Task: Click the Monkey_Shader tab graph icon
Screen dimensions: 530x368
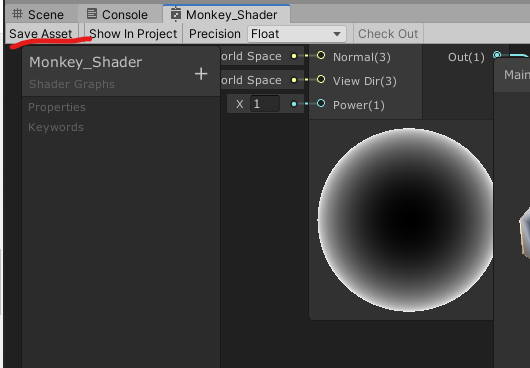Action: coord(175,14)
